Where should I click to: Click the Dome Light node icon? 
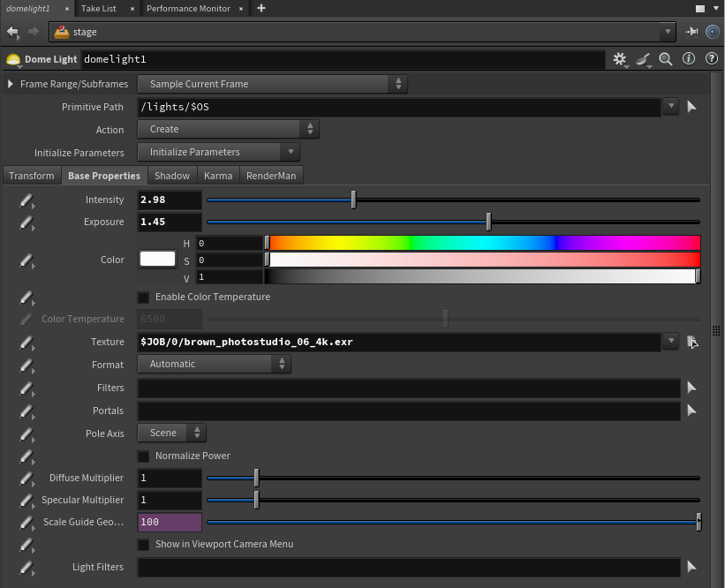click(12, 59)
